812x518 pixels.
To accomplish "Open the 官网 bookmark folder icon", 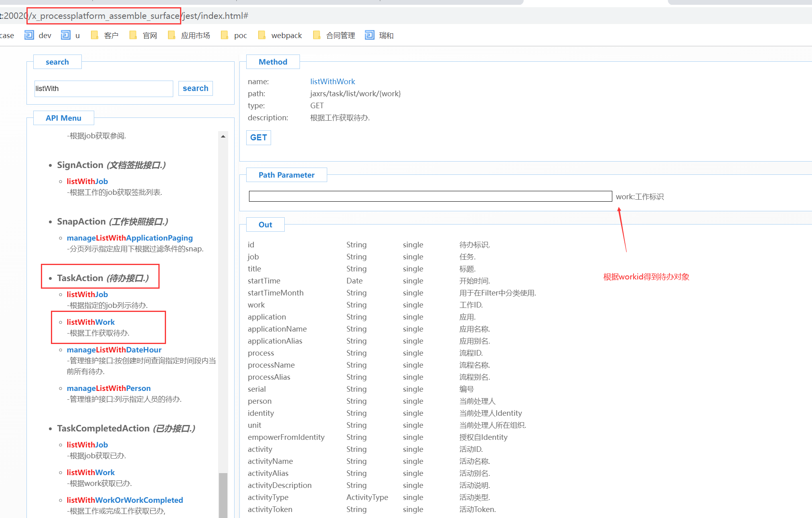I will pyautogui.click(x=133, y=35).
